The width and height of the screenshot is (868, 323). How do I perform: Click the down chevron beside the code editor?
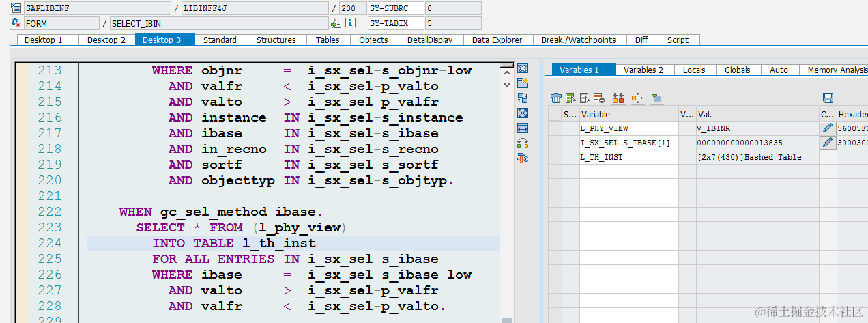pos(506,85)
